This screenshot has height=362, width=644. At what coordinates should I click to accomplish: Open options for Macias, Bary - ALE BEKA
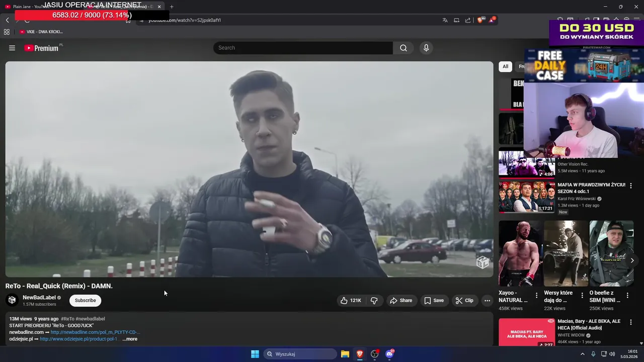(631, 322)
